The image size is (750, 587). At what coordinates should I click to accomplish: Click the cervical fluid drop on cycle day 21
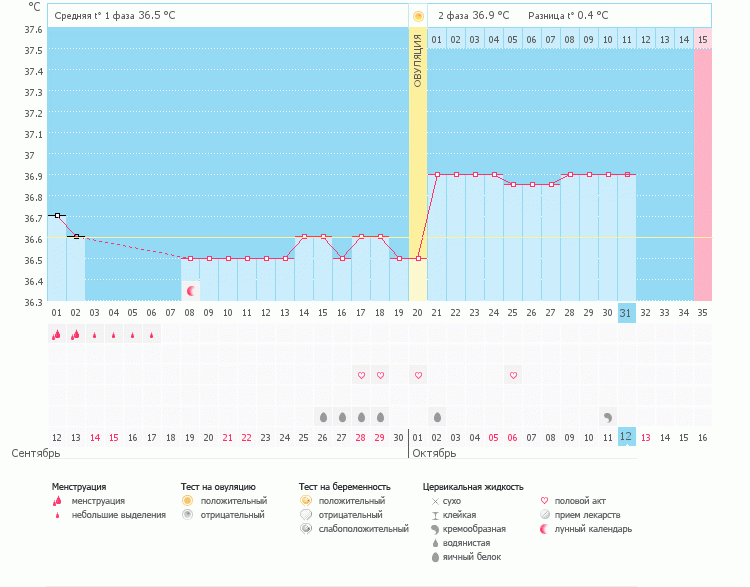[437, 416]
